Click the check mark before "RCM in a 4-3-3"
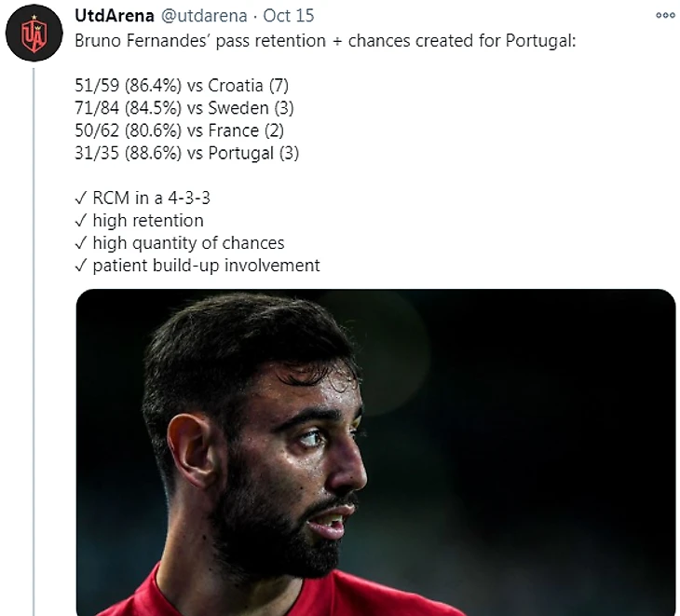 pyautogui.click(x=81, y=198)
